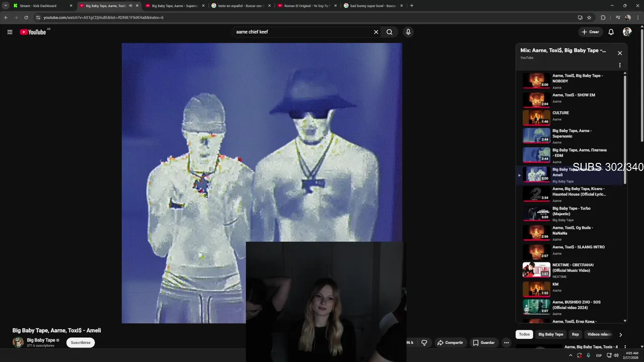Open Big Baby Tape channel avatar
644x362 pixels.
pyautogui.click(x=18, y=343)
